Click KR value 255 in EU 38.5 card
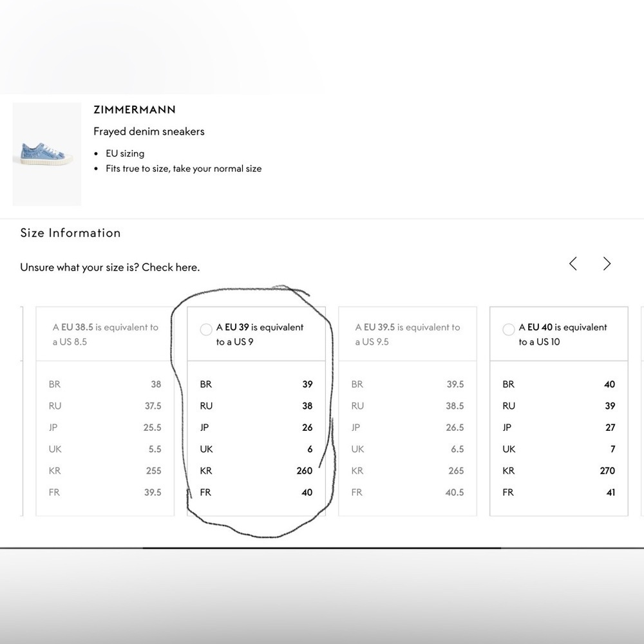Image resolution: width=644 pixels, height=644 pixels. pyautogui.click(x=154, y=471)
